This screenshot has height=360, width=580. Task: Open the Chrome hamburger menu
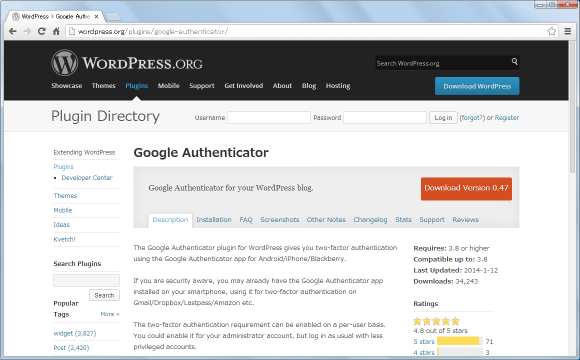(x=568, y=31)
